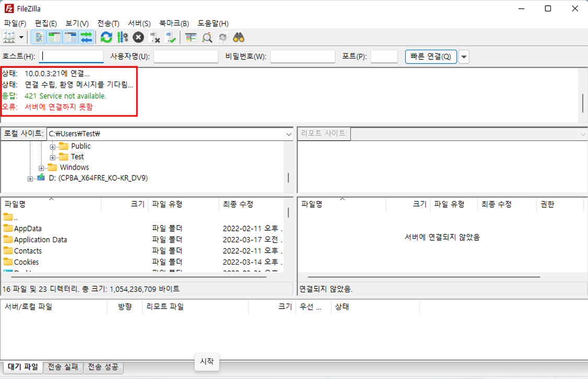Toggle message log display icon
The image size is (588, 379).
(x=39, y=38)
